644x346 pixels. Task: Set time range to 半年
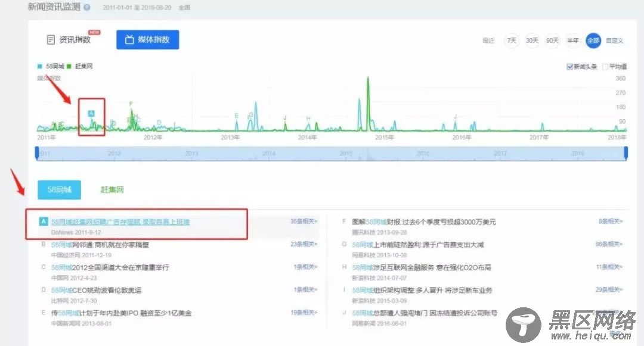tap(573, 40)
